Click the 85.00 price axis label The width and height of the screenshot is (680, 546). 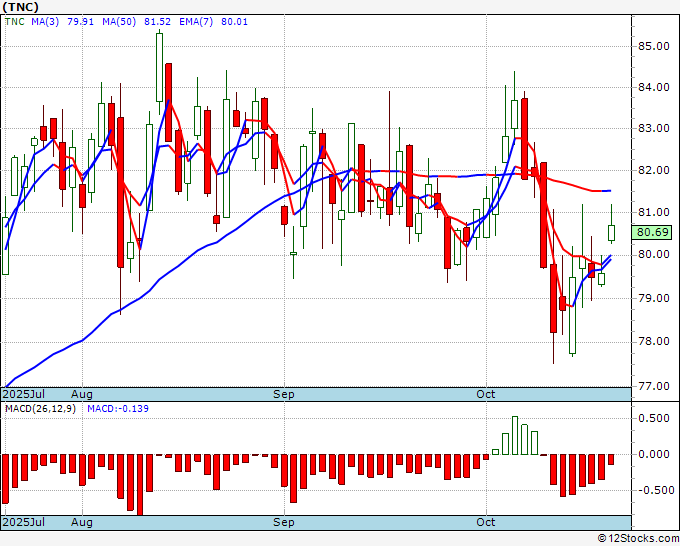654,46
